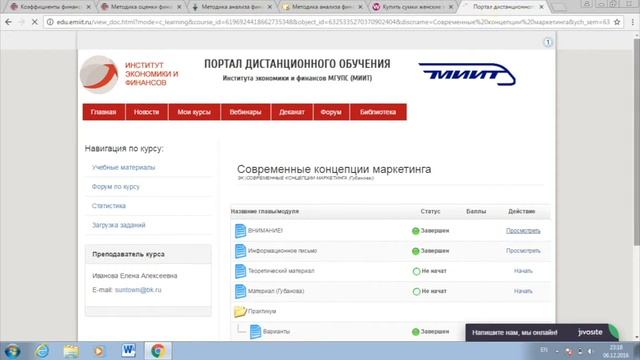Click the Теоретический материал document icon
This screenshot has height=360, width=640.
(x=240, y=271)
